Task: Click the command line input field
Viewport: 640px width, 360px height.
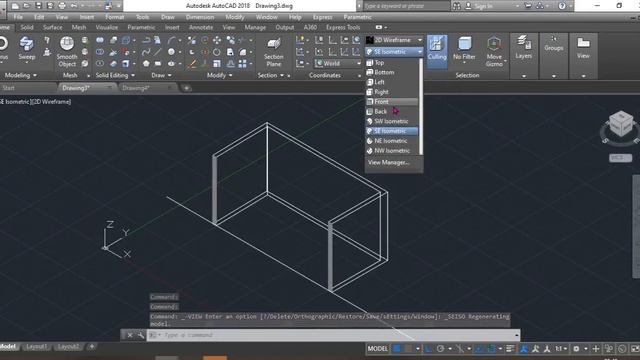Action: point(333,335)
